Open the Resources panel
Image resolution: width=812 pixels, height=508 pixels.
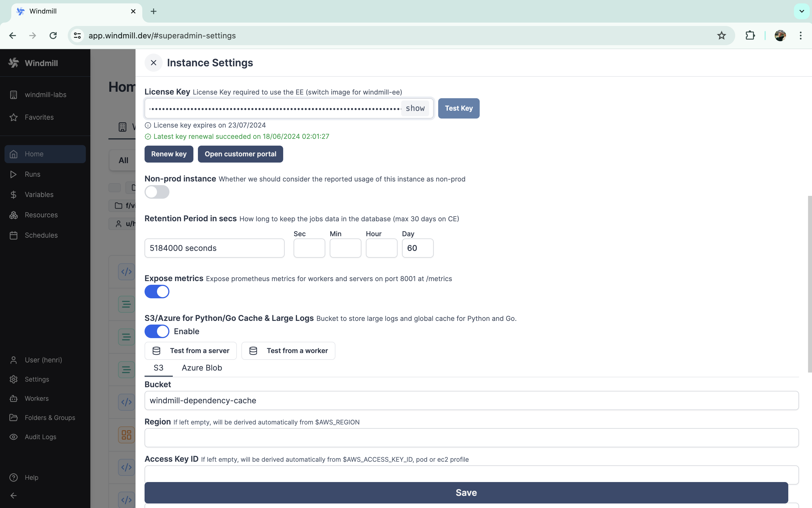41,215
